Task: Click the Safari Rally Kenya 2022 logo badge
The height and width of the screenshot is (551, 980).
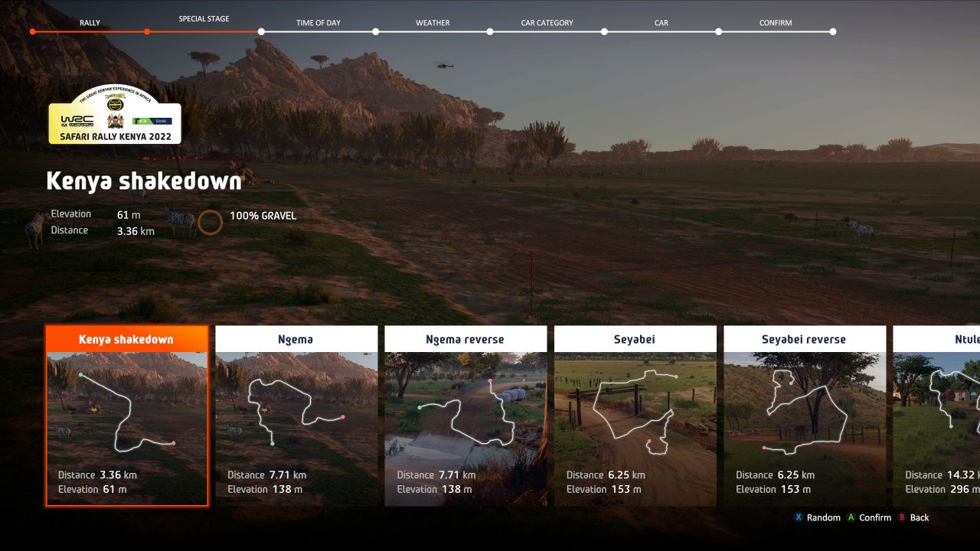Action: (x=115, y=115)
